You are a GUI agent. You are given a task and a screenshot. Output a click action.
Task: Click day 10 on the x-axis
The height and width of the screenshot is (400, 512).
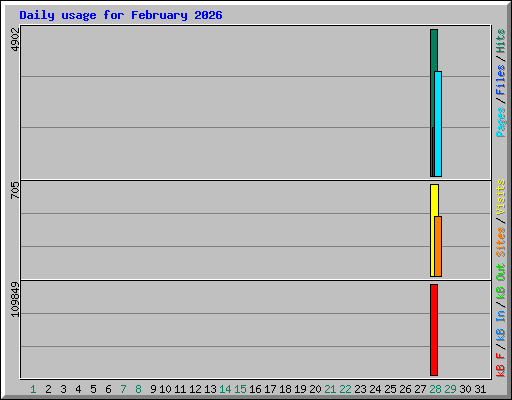pyautogui.click(x=165, y=389)
